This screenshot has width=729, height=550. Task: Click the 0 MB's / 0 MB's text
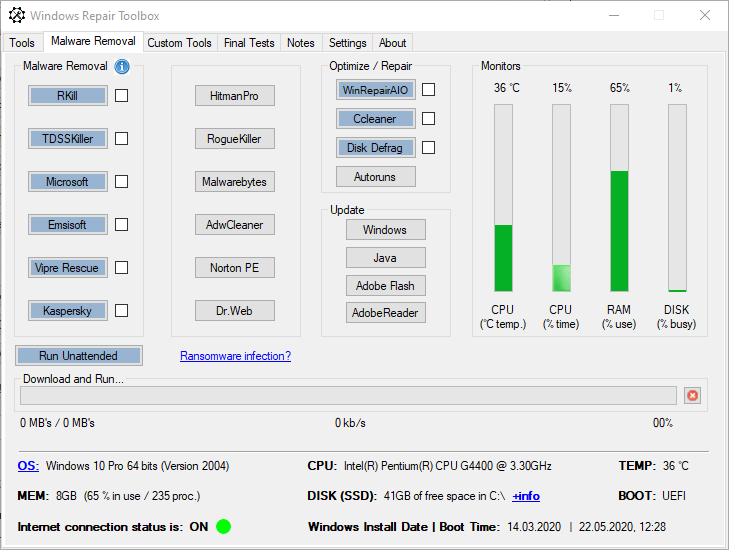[57, 423]
